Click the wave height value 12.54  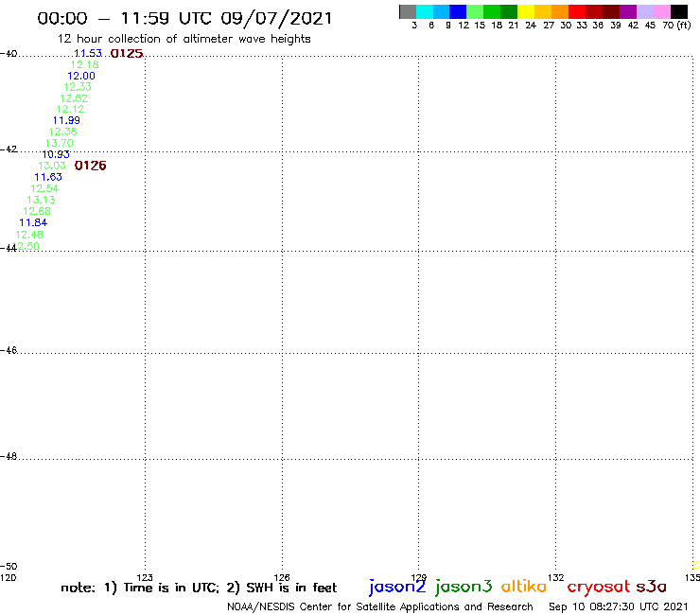[44, 188]
